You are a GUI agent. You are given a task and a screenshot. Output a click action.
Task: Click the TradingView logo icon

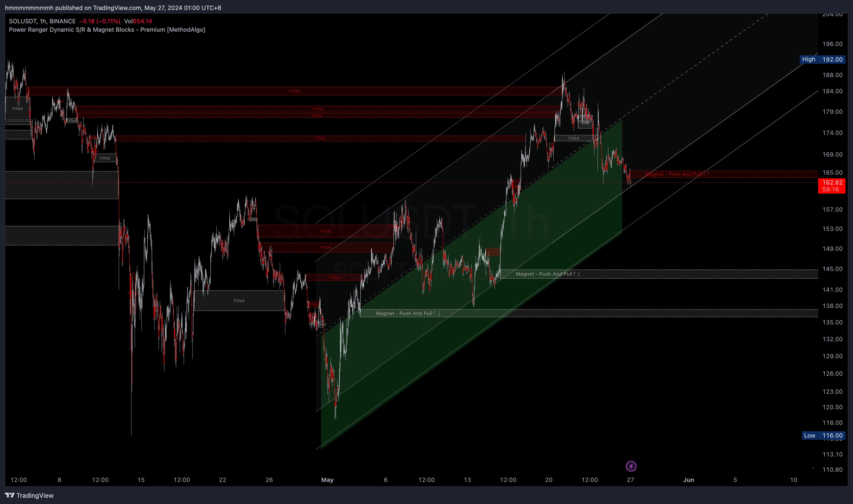10,495
